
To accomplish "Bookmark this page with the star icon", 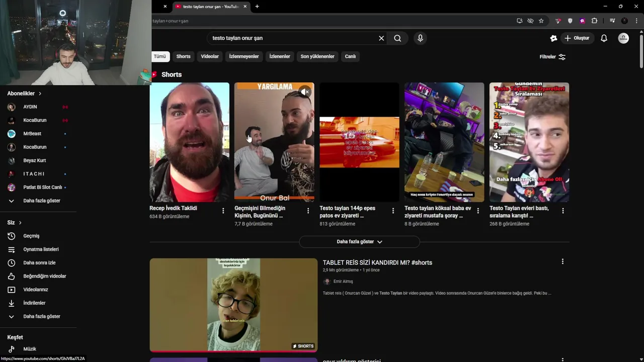I will point(541,21).
